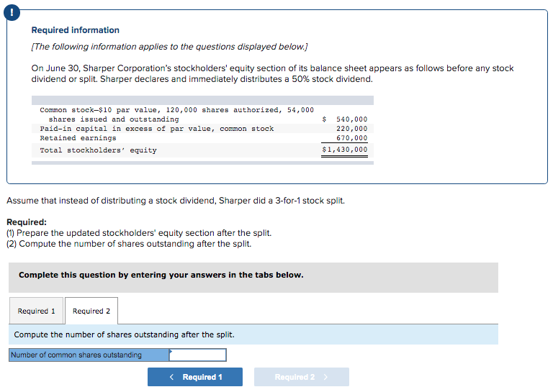Screen dimensions: 553x392
Task: Click the shares issued and outstanding line
Action: [114, 119]
